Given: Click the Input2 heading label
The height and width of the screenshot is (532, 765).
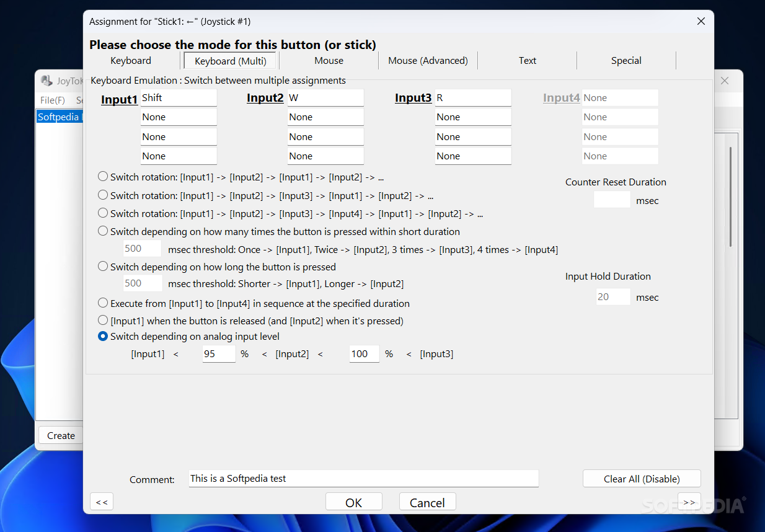Looking at the screenshot, I should point(265,98).
